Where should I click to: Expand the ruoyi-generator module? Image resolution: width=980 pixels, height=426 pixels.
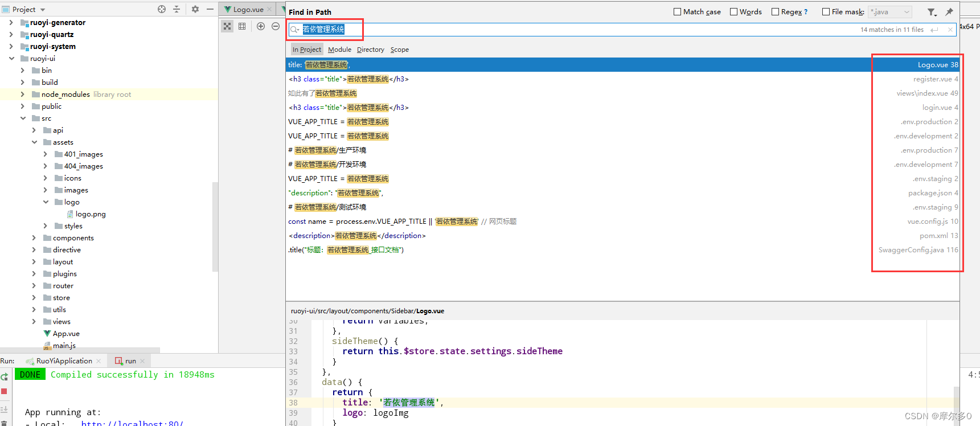[x=11, y=23]
